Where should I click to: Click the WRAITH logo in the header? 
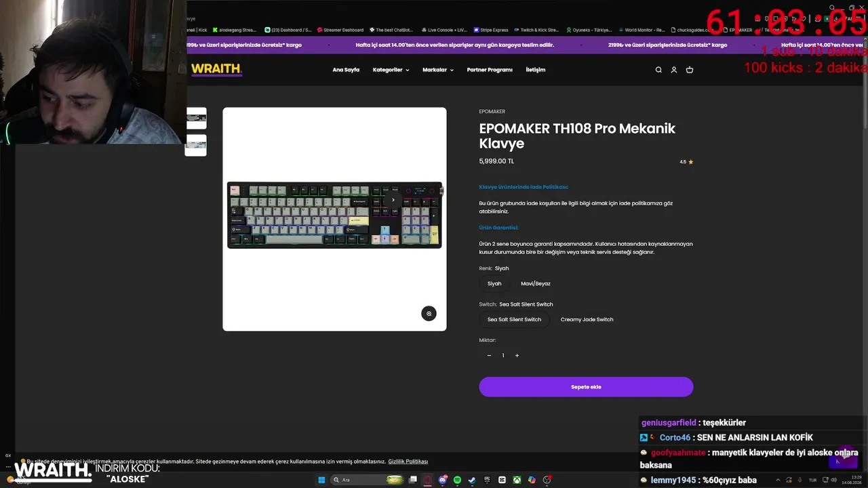(x=216, y=69)
